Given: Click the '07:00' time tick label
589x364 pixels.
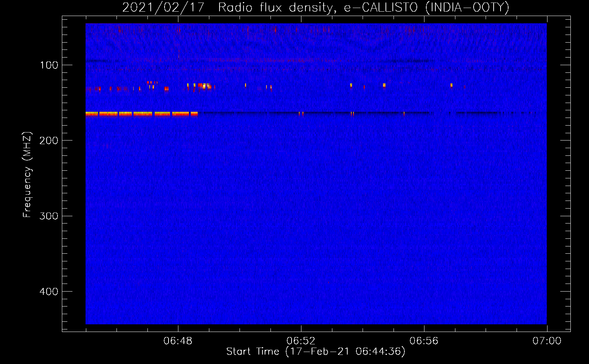Looking at the screenshot, I should click(547, 341).
